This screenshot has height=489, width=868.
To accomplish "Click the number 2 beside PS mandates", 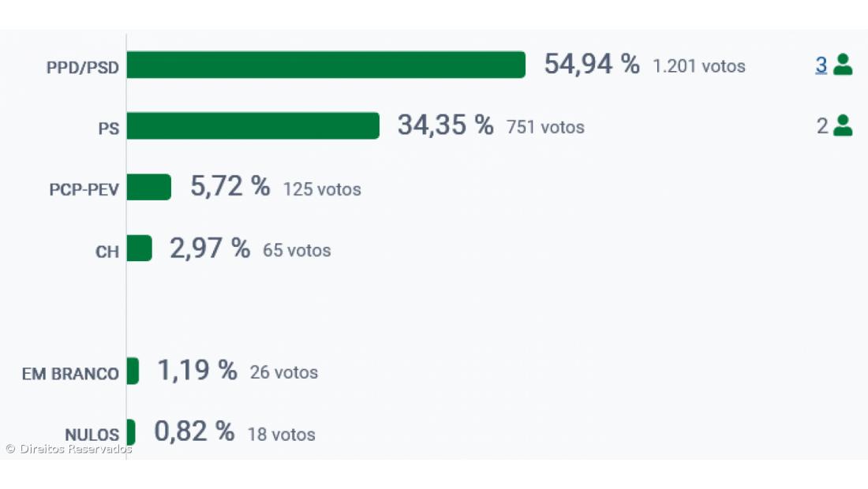I will pos(822,126).
